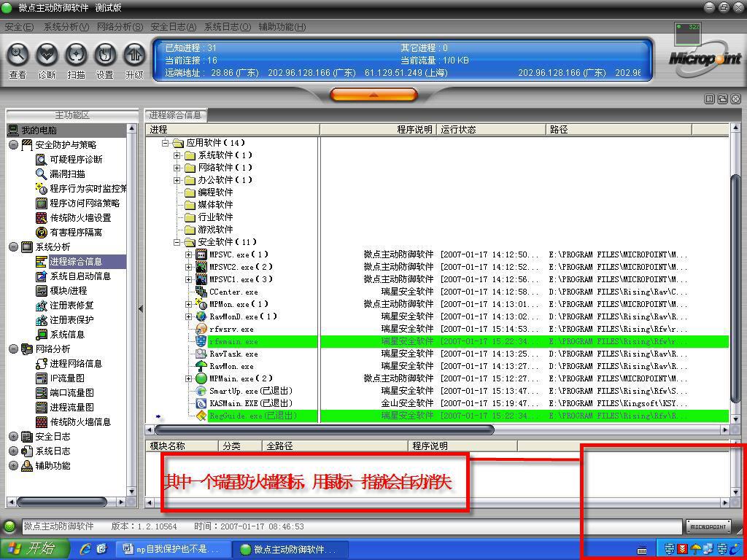The image size is (747, 560).
Task: Open the 安全日志(A) menu
Action: coord(174,27)
